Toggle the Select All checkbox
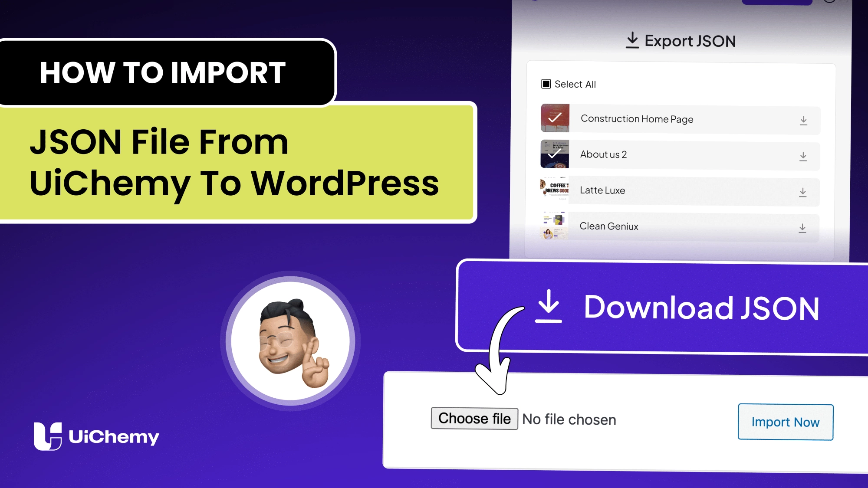868x488 pixels. [546, 83]
